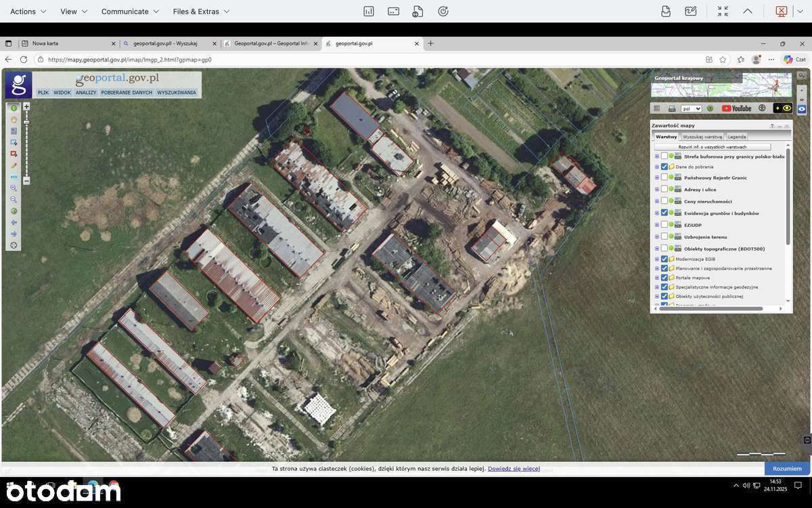Disable Ewidencja gruntów i budynków checkbox

(x=664, y=213)
